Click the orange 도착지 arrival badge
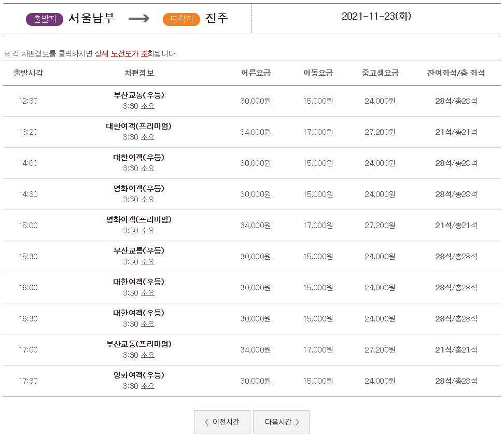 pyautogui.click(x=181, y=19)
